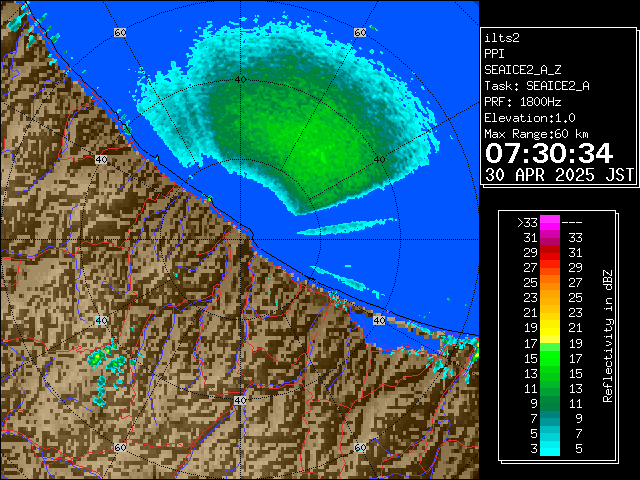
Task: Select the 'Max Range:60 km' line
Action: [536, 134]
